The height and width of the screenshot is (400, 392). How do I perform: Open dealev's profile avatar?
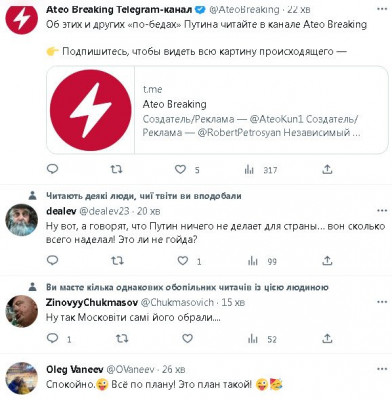(x=22, y=220)
